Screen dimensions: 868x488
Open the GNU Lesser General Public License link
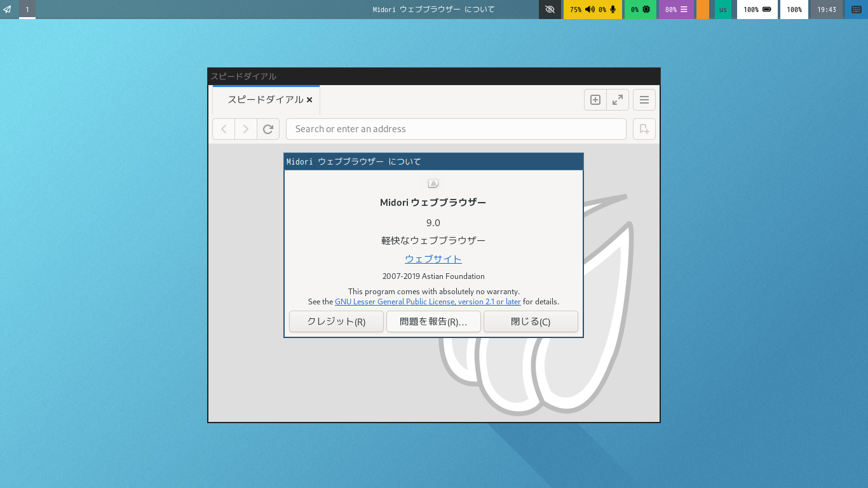point(428,302)
